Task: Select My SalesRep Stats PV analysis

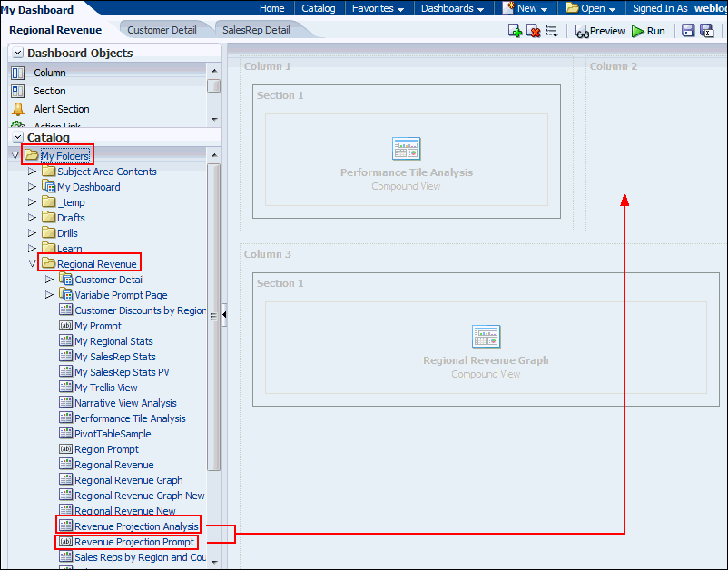Action: (x=122, y=372)
